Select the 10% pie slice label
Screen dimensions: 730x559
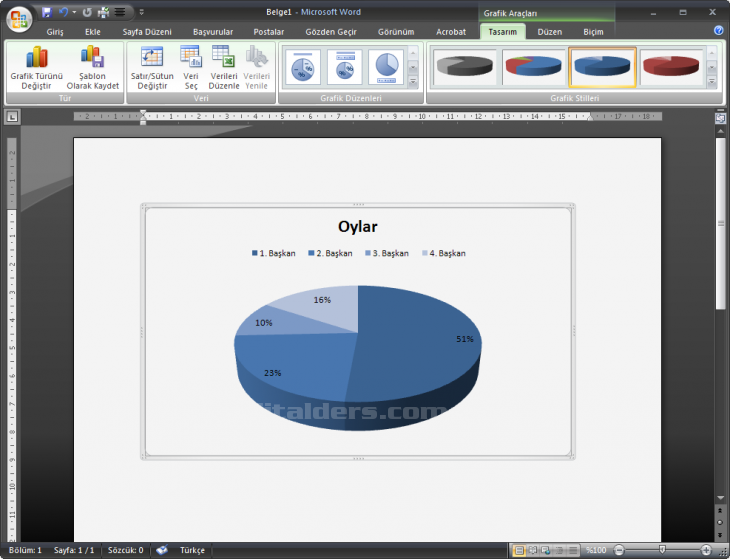[x=264, y=323]
